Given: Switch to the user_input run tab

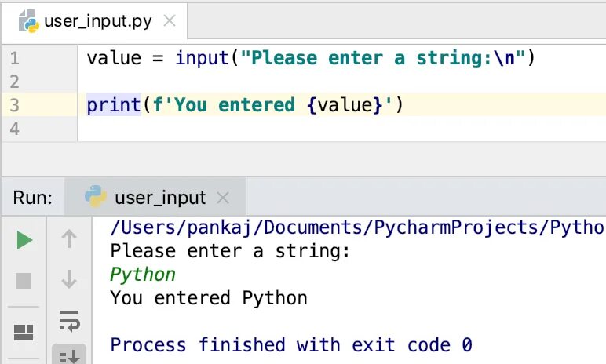Looking at the screenshot, I should [x=159, y=198].
